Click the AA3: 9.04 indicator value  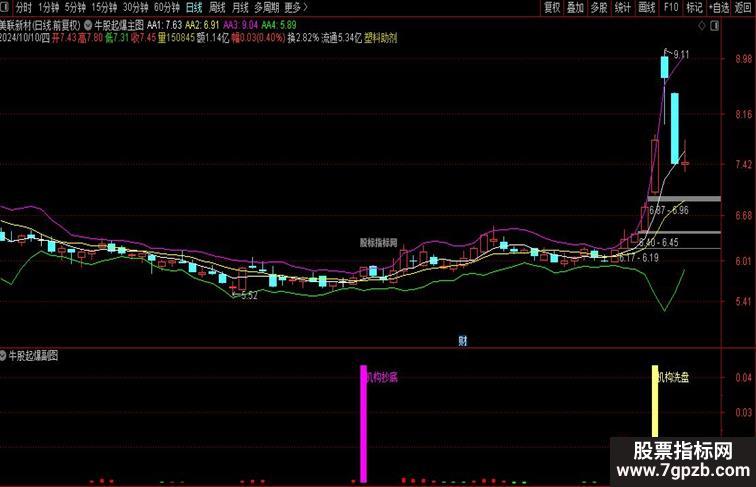tap(240, 25)
